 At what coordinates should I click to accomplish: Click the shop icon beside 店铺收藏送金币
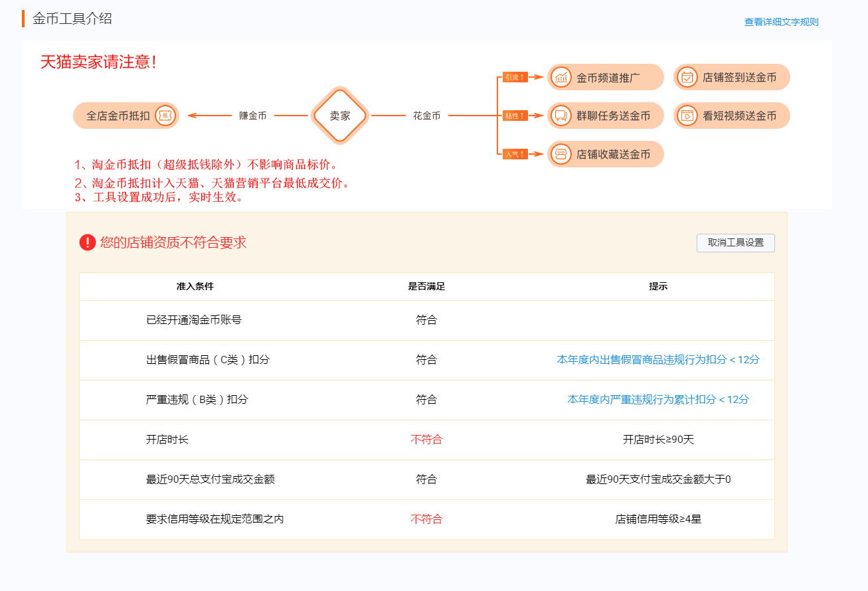coord(561,154)
